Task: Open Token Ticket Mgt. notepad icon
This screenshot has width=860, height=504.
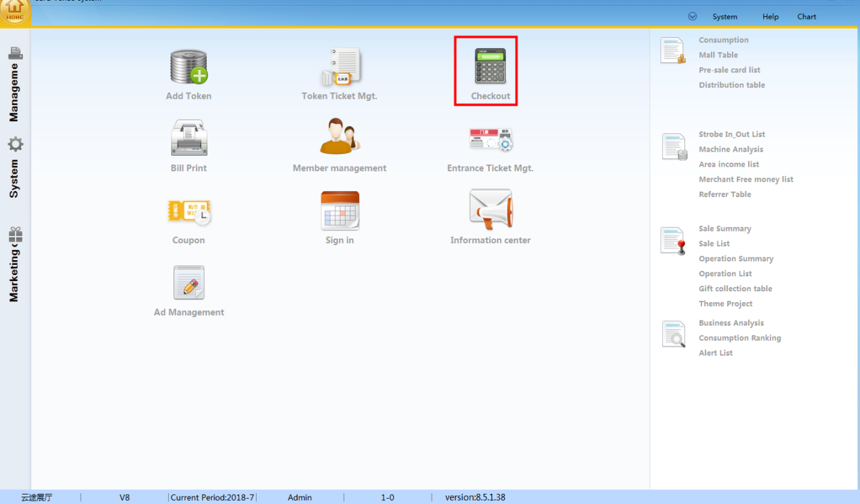Action: (340, 67)
